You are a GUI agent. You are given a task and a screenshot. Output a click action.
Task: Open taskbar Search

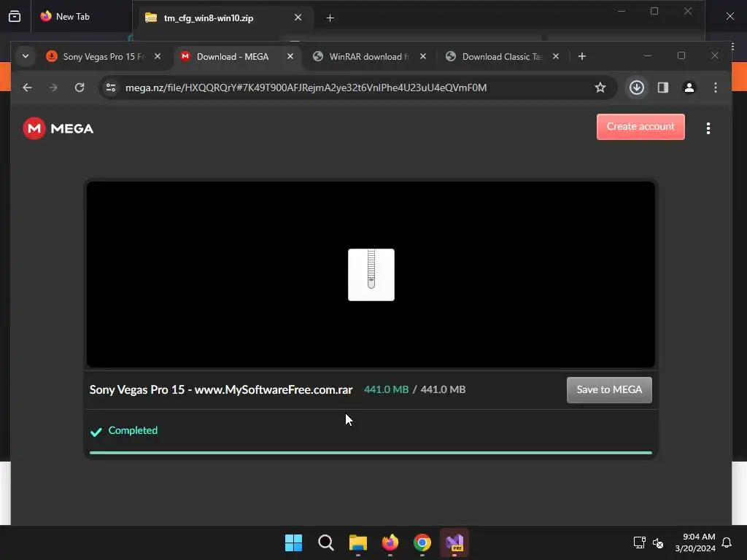click(x=326, y=542)
